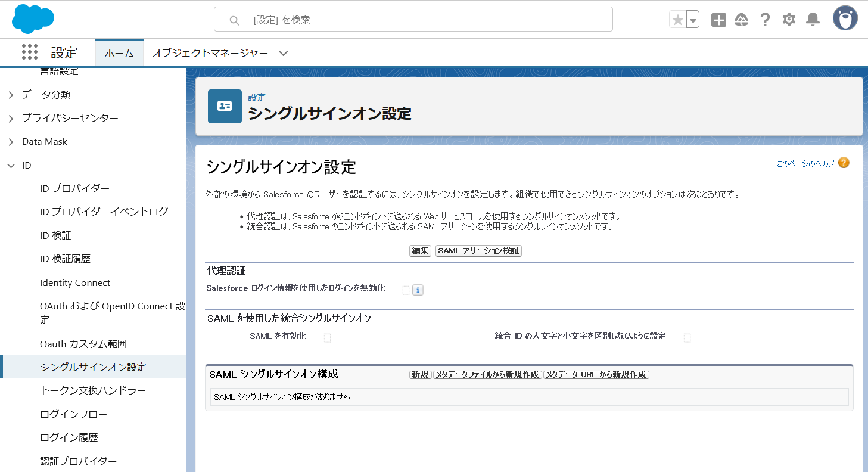The height and width of the screenshot is (472, 868).
Task: Open the notifications bell
Action: tap(813, 20)
